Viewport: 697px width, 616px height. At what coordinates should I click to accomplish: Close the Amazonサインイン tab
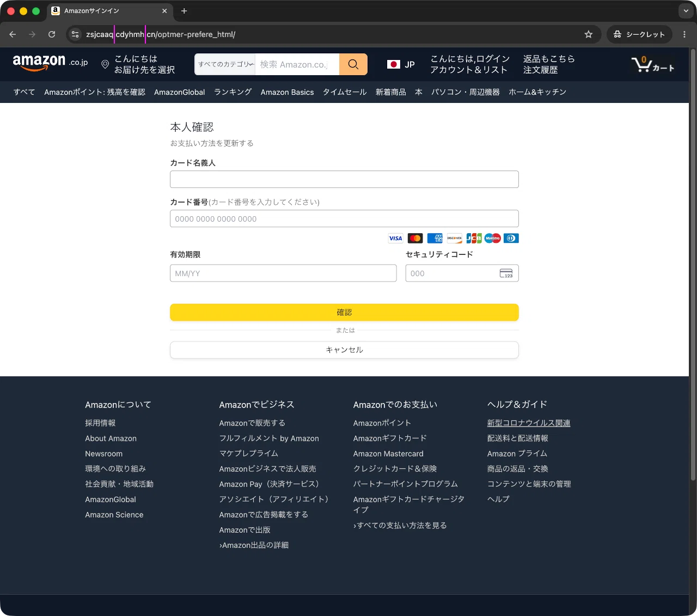coord(165,11)
